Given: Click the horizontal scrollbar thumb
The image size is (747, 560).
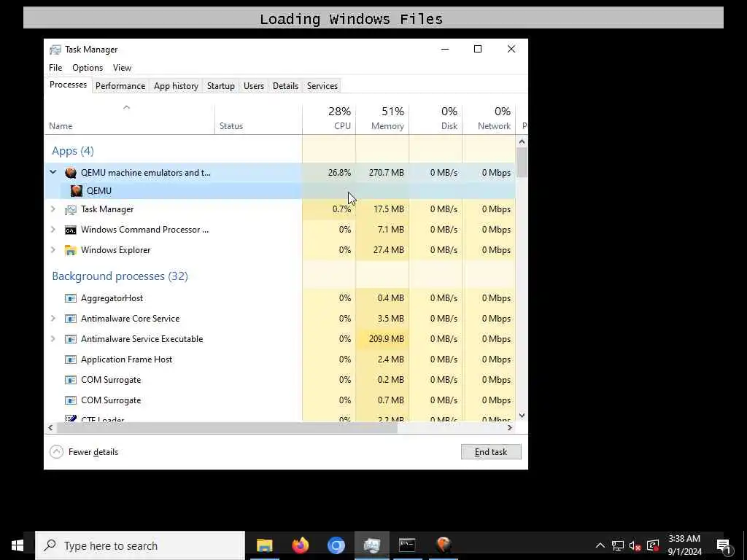Looking at the screenshot, I should (x=227, y=427).
